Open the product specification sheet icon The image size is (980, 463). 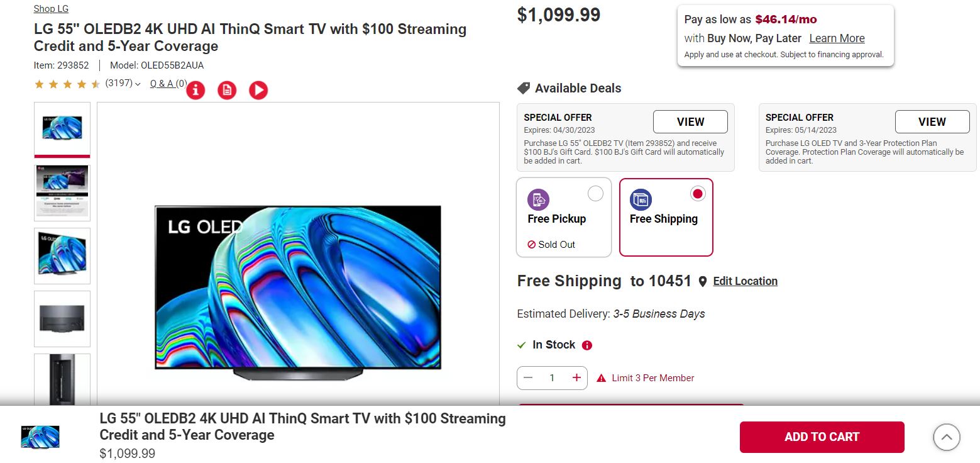tap(226, 90)
